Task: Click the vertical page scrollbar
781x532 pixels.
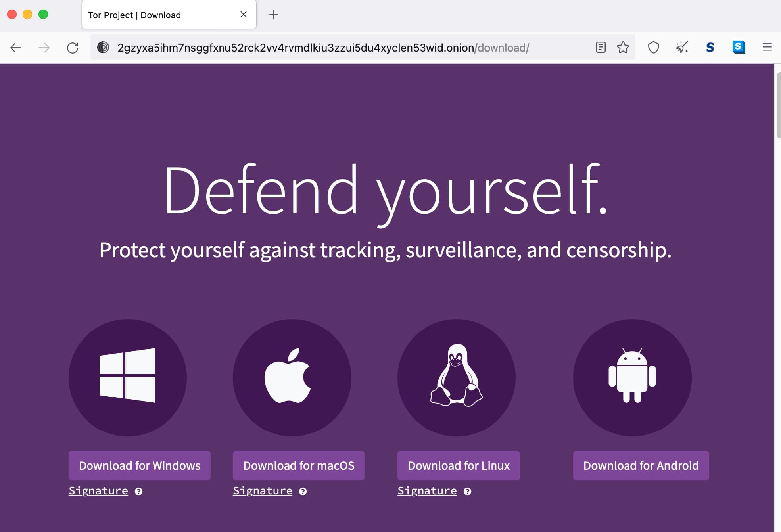Action: tap(778, 105)
